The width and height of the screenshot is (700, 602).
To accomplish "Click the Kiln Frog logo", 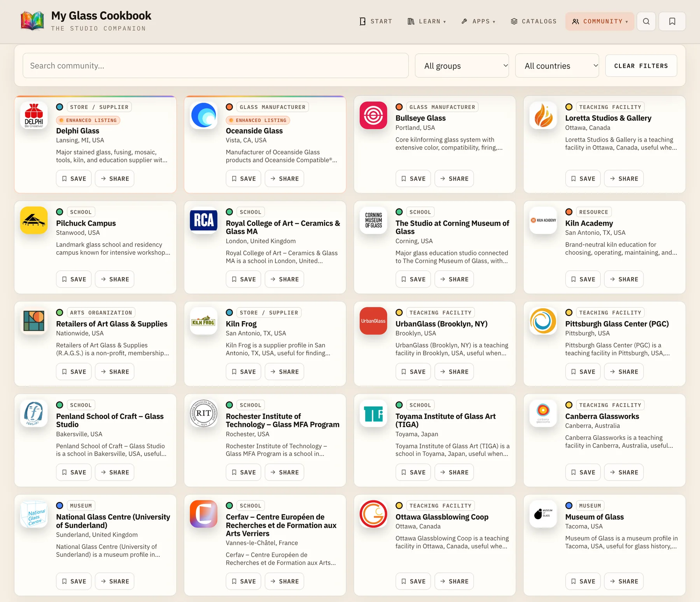I will 204,321.
